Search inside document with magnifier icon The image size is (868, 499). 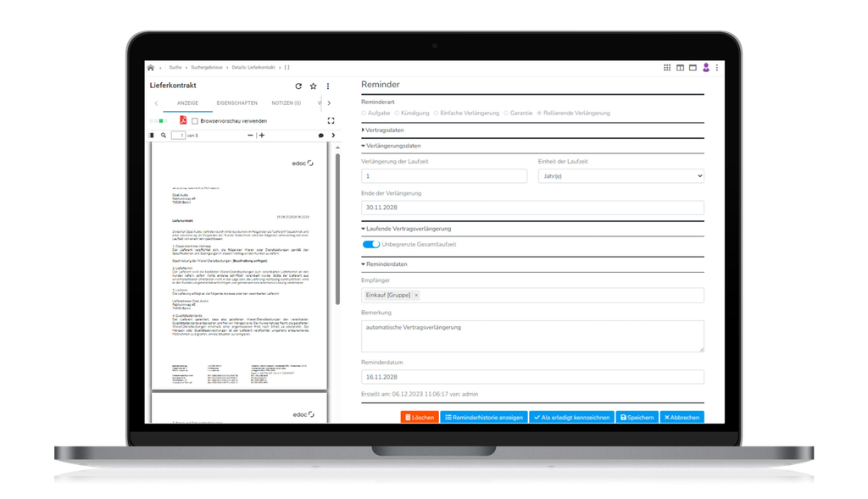tap(164, 135)
